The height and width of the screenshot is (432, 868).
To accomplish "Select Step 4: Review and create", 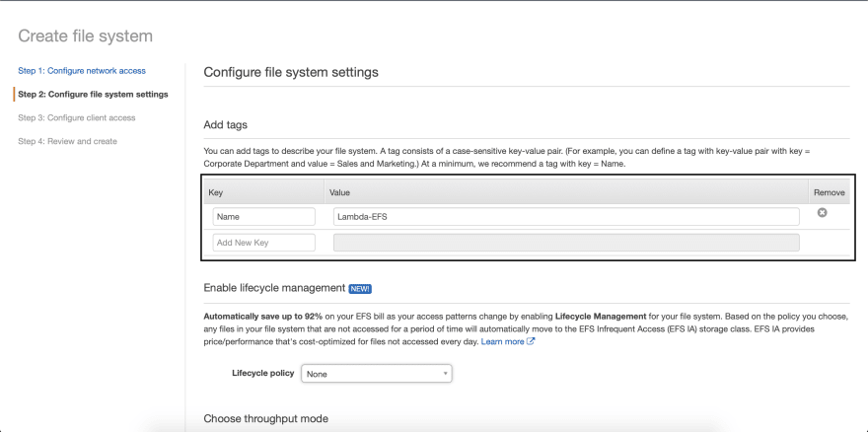I will click(67, 141).
